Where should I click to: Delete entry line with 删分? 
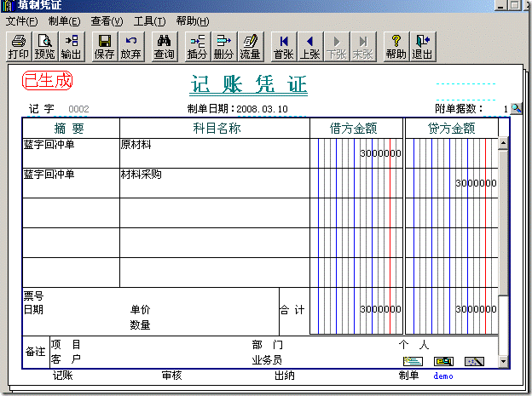point(224,47)
